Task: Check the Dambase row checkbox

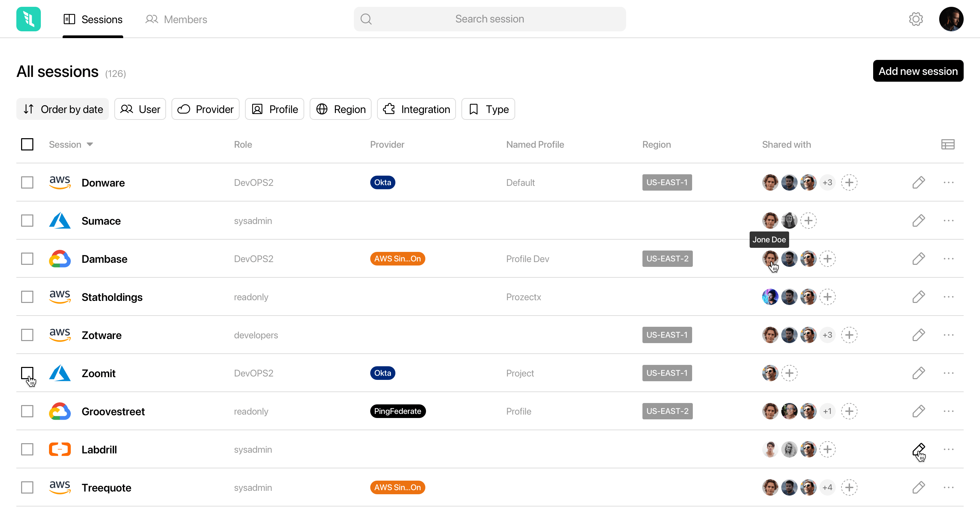Action: (x=27, y=258)
